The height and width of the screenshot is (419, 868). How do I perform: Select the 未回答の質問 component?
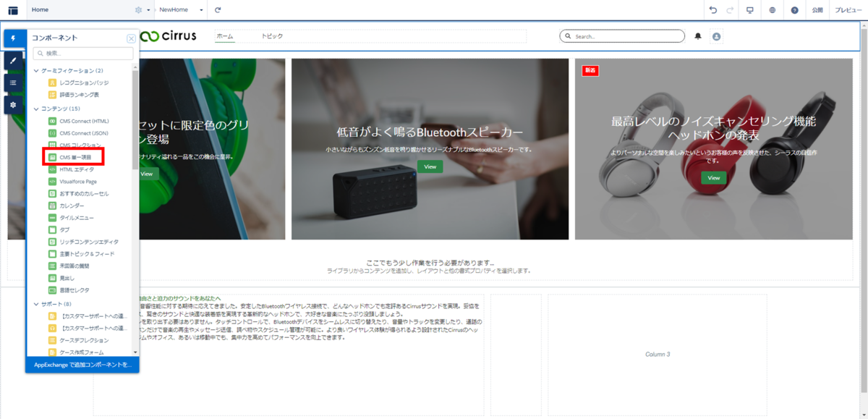[x=68, y=266]
